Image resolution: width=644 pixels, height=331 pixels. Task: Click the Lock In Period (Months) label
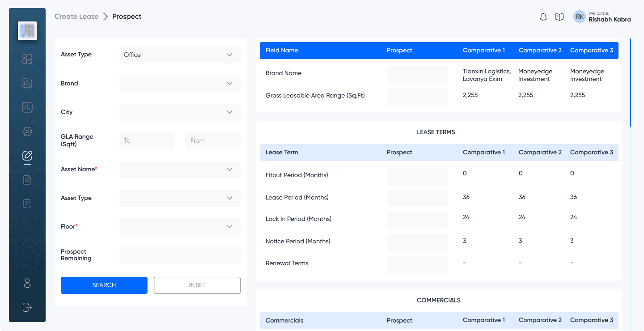[x=299, y=219]
